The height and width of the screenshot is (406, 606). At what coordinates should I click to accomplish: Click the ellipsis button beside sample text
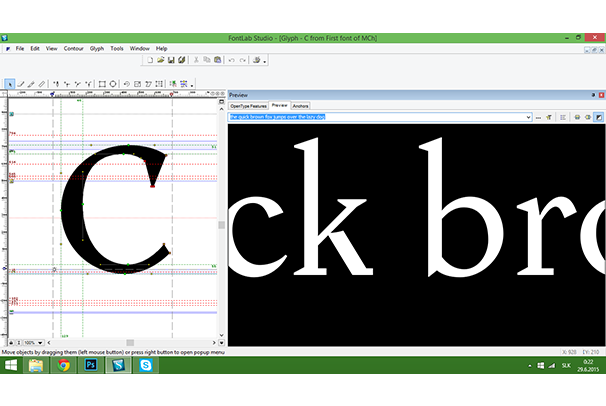[538, 117]
